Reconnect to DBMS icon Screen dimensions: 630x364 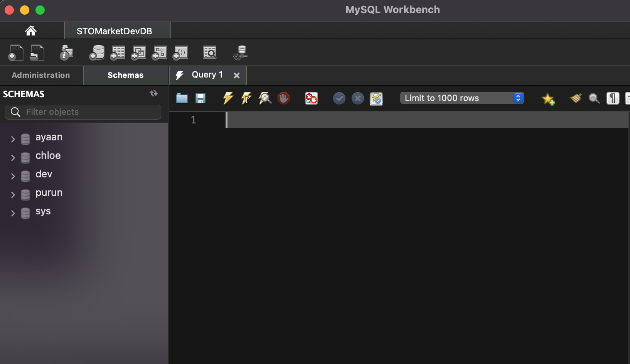pos(240,53)
